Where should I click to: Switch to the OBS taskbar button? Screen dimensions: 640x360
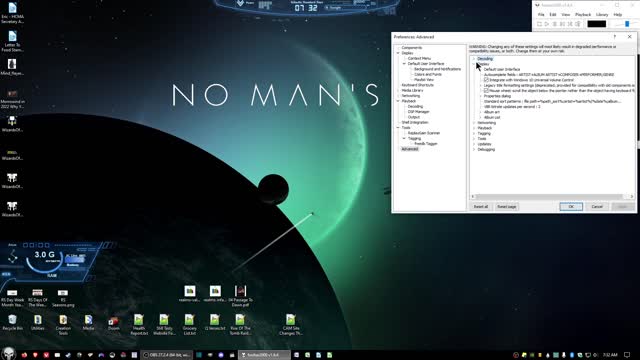pos(167,355)
